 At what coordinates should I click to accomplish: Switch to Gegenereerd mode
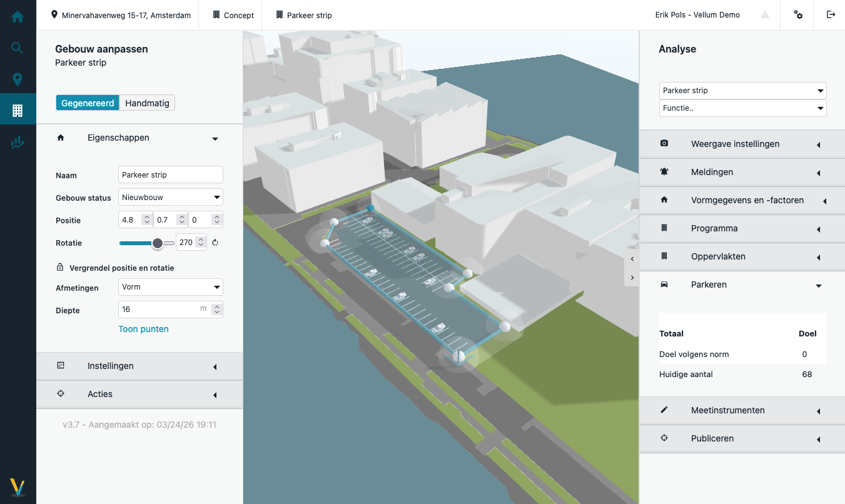(88, 103)
